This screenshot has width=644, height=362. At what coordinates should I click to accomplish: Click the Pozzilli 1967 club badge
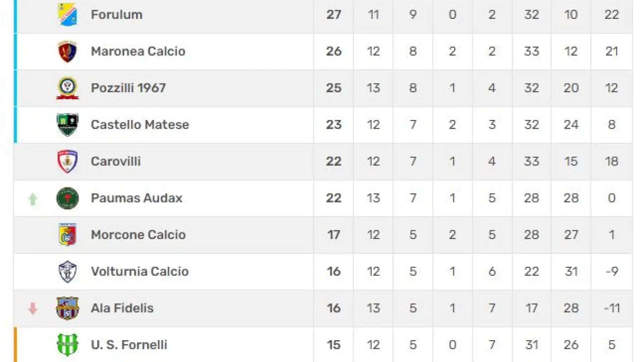tap(67, 88)
